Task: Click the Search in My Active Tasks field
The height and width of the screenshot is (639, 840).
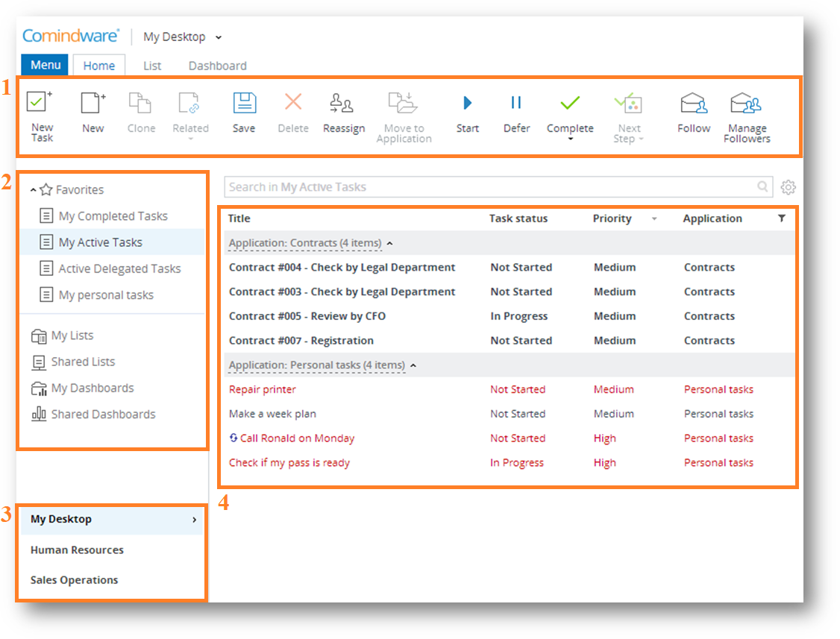Action: [x=489, y=187]
